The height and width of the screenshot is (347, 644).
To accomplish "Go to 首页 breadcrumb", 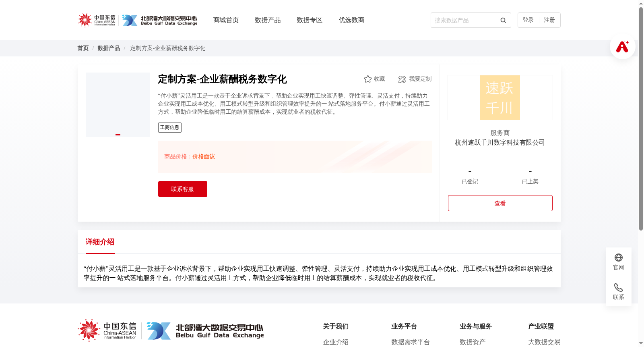I will click(x=83, y=48).
